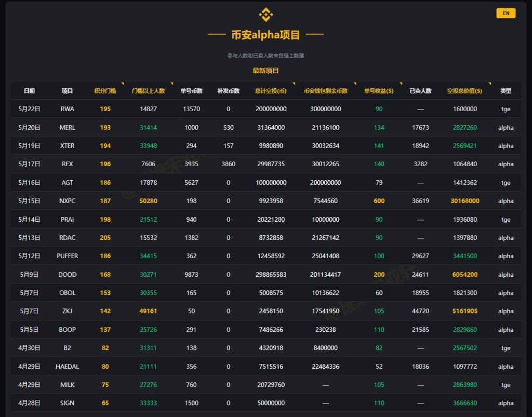Click the 5月22日 date cell
This screenshot has width=532, height=417.
29,109
